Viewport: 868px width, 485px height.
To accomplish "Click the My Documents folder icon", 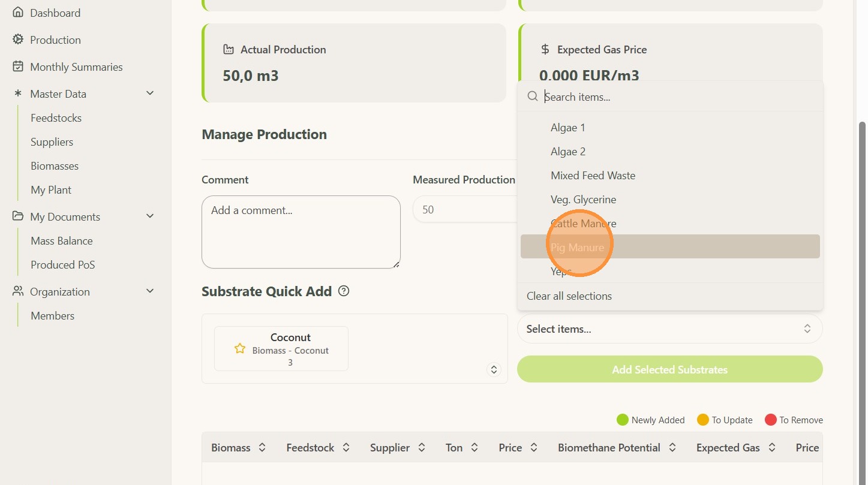I will click(x=18, y=216).
